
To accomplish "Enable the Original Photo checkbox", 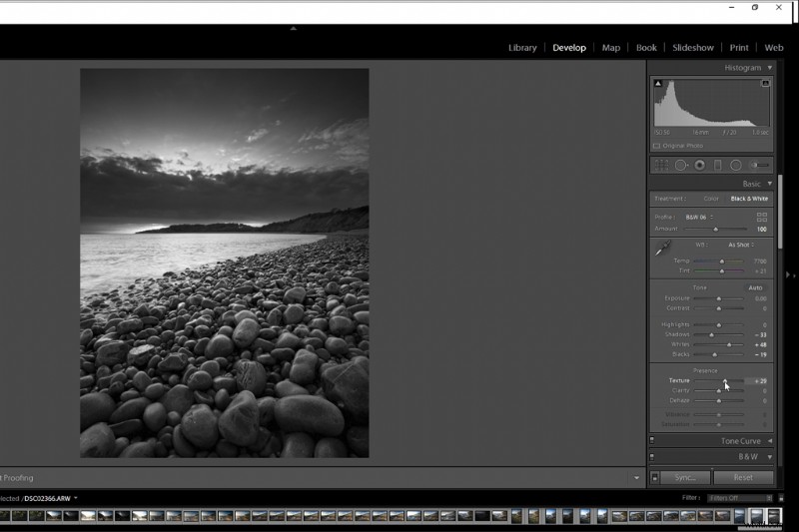I will point(657,146).
